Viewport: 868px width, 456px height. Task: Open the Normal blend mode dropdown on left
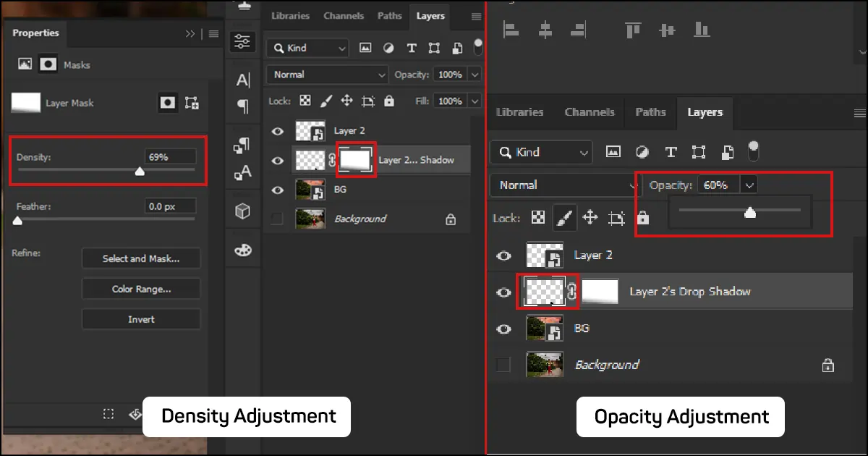328,75
